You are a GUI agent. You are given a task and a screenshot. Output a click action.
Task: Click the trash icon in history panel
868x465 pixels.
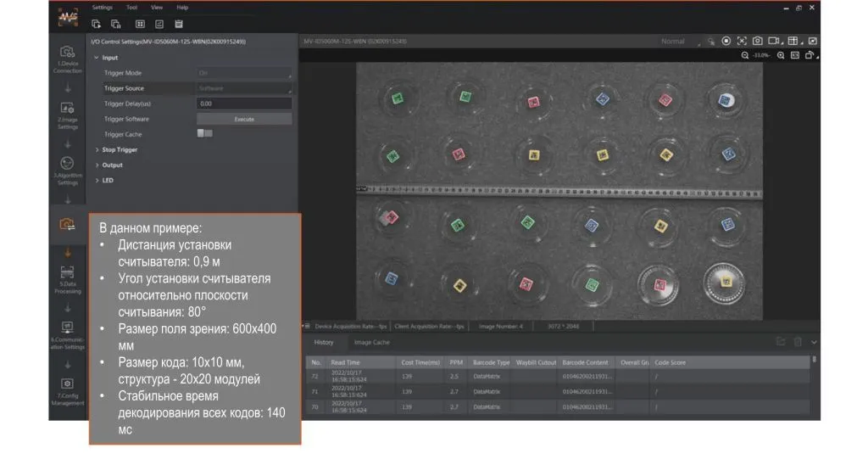click(797, 342)
